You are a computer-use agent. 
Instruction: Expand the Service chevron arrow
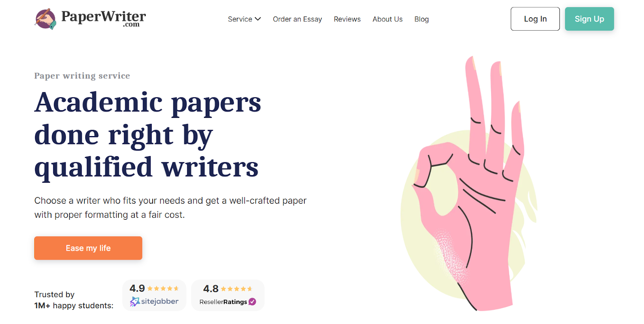pyautogui.click(x=258, y=19)
